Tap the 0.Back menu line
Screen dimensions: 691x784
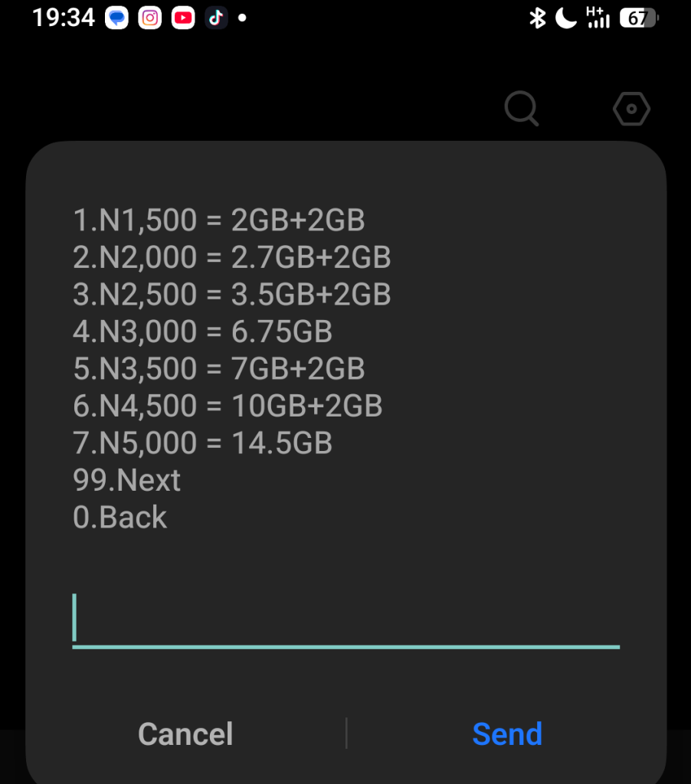120,517
